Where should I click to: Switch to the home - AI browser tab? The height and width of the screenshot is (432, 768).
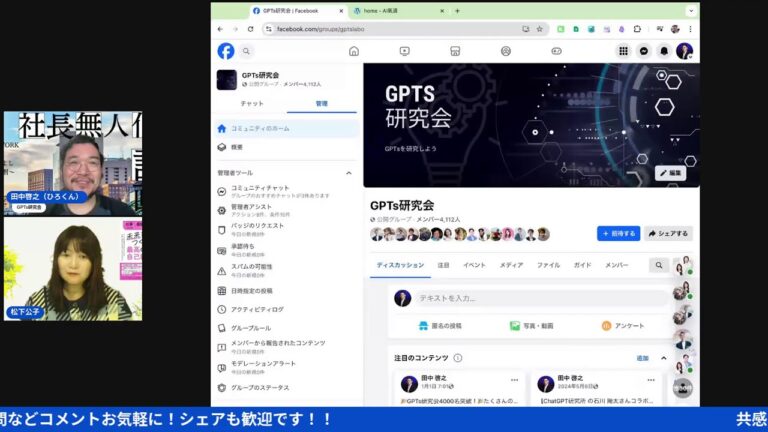[x=397, y=11]
